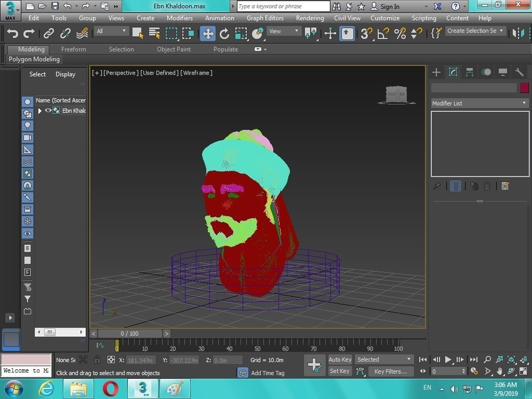Image resolution: width=532 pixels, height=399 pixels.
Task: Open Key Filters dialog
Action: 391,371
